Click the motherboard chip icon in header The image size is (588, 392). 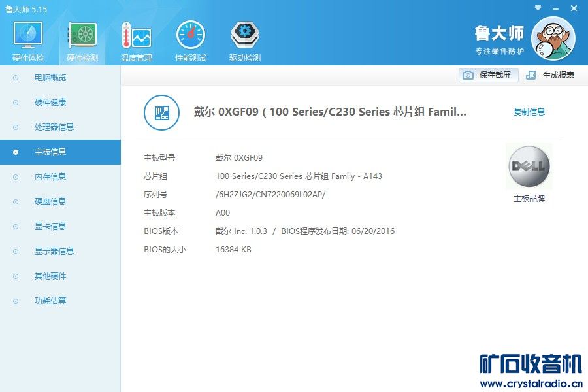[x=161, y=112]
